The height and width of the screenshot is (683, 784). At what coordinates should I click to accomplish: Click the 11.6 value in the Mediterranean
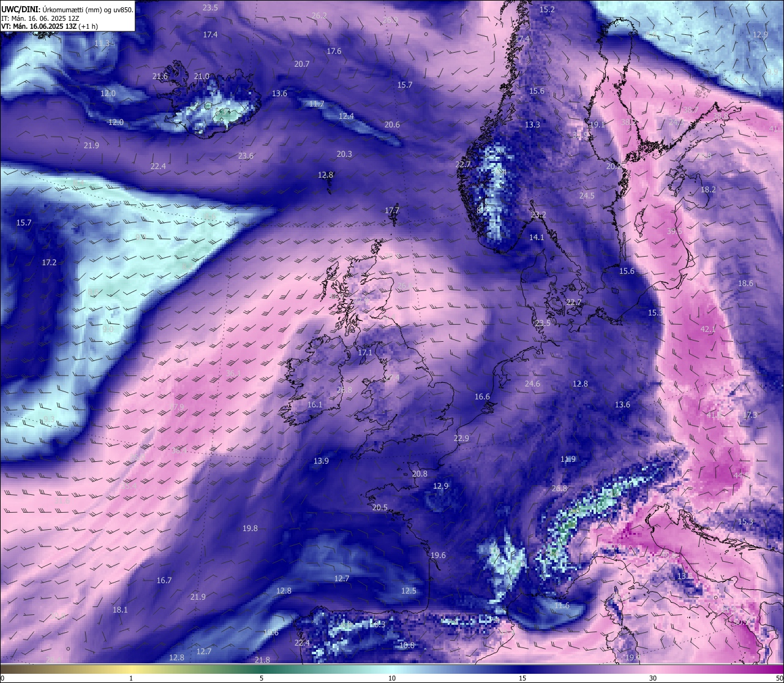point(562,606)
